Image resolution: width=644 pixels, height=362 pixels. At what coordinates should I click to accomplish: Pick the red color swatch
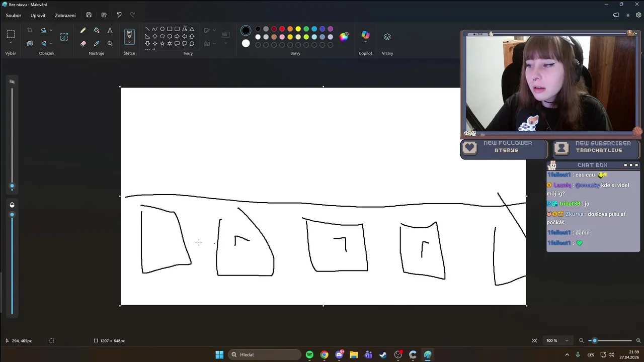coord(282,29)
